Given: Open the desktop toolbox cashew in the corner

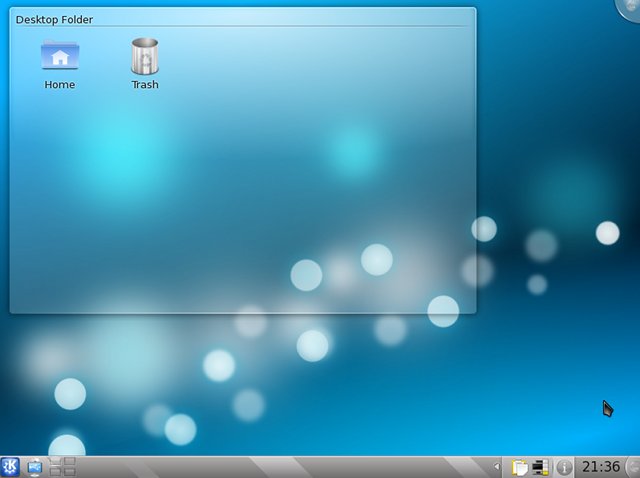Looking at the screenshot, I should point(629,9).
